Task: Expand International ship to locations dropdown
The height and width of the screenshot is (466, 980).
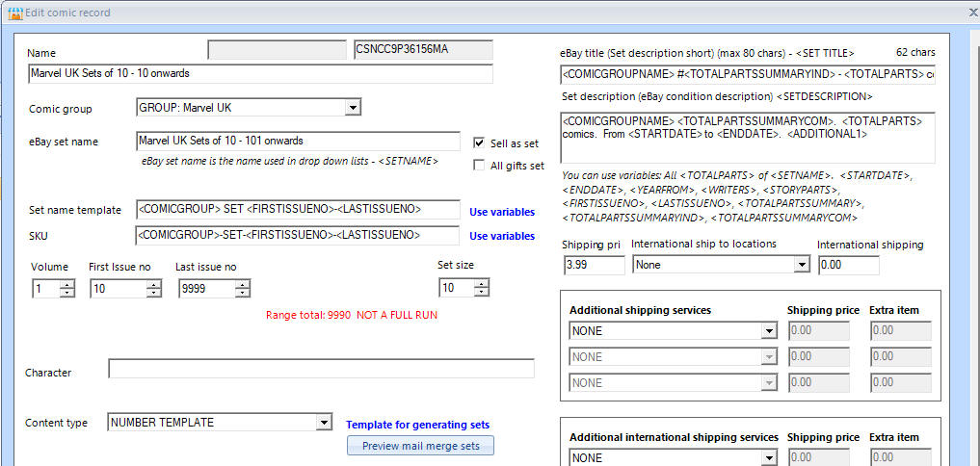Action: pyautogui.click(x=802, y=265)
